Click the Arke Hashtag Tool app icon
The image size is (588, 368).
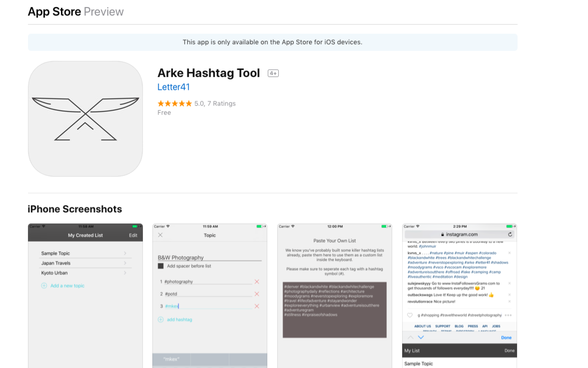(x=85, y=119)
